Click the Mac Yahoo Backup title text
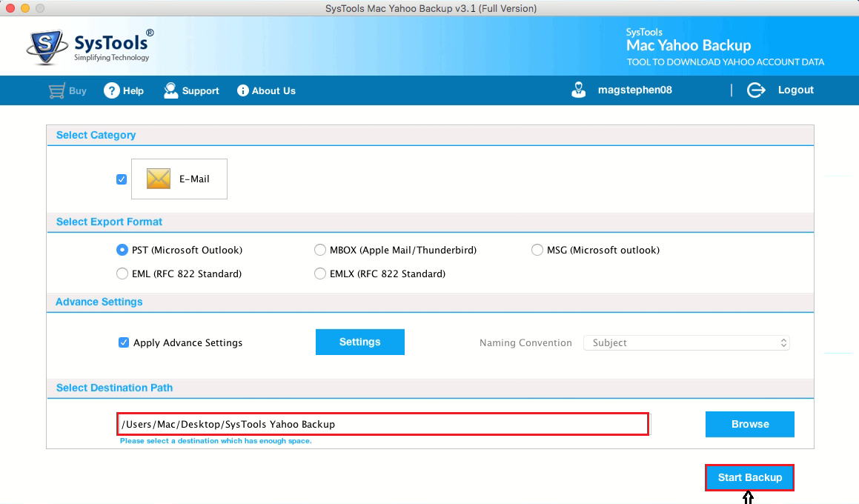 (x=689, y=45)
